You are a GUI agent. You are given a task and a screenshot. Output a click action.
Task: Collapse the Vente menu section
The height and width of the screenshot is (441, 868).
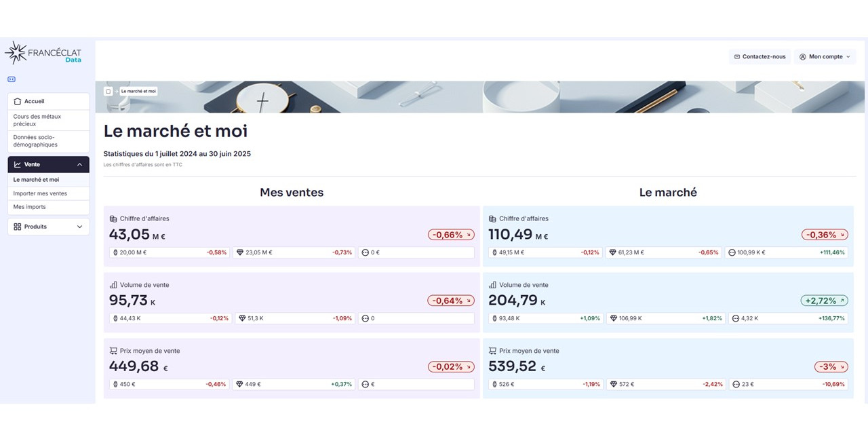(79, 165)
